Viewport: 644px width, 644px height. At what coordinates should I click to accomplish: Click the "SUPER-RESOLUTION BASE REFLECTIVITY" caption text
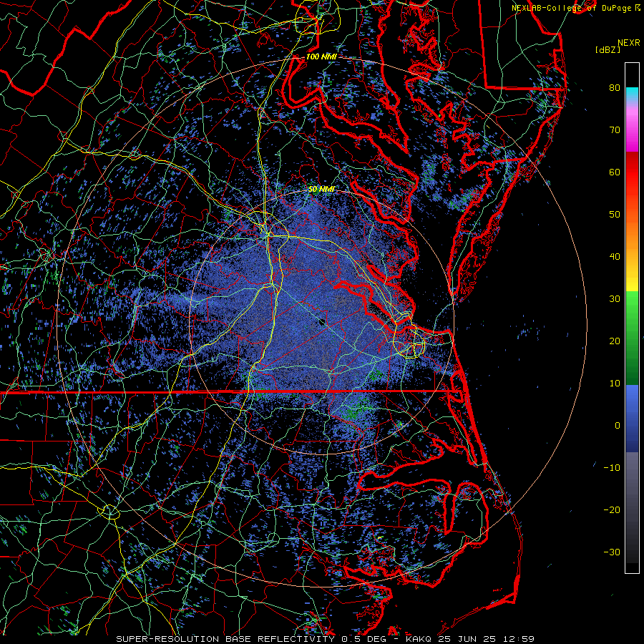225,639
